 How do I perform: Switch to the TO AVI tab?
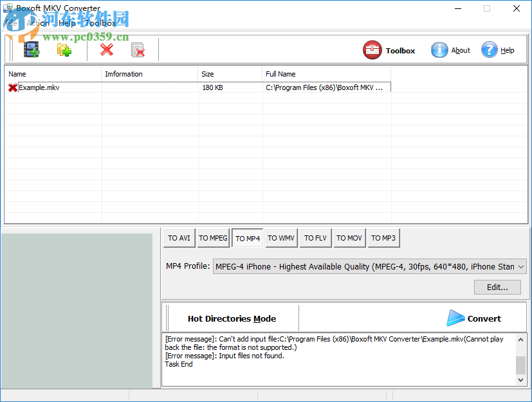coord(179,237)
